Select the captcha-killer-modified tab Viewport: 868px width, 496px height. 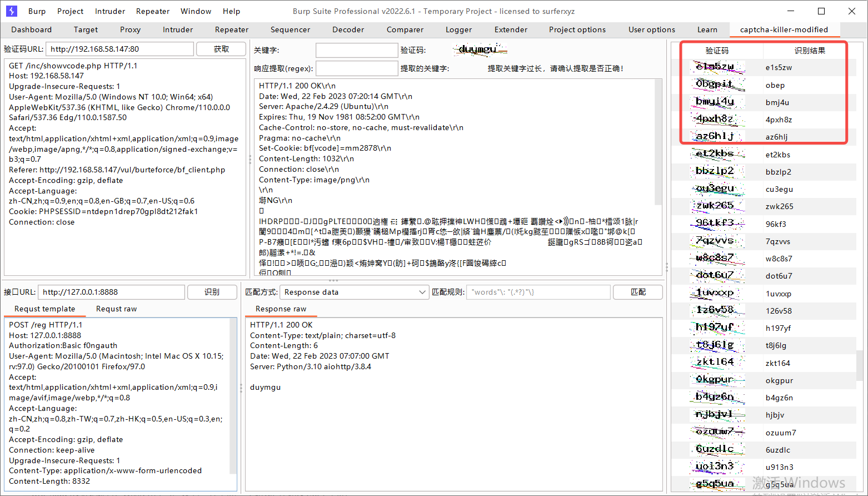[x=784, y=29]
